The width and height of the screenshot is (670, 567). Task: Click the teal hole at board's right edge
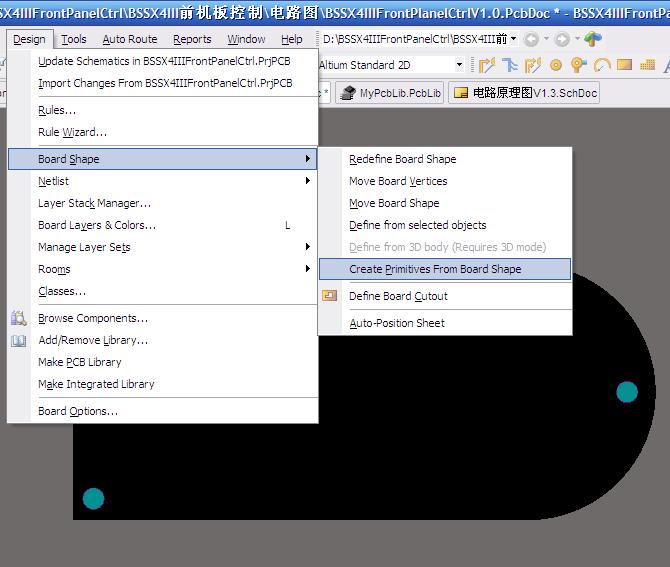tap(627, 392)
